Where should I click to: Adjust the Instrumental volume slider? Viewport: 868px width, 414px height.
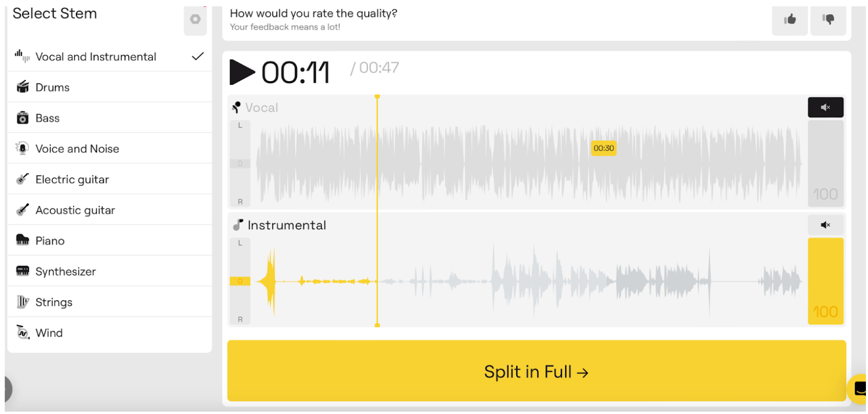825,281
